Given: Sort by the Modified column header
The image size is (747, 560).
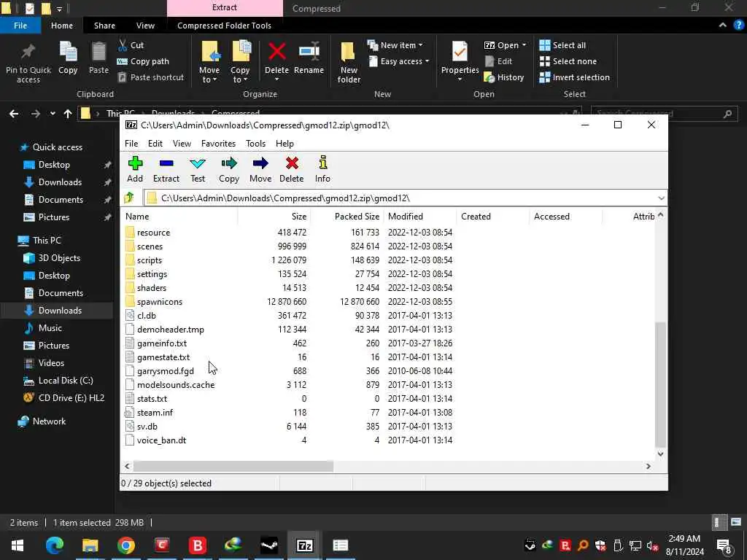Looking at the screenshot, I should click(x=419, y=216).
